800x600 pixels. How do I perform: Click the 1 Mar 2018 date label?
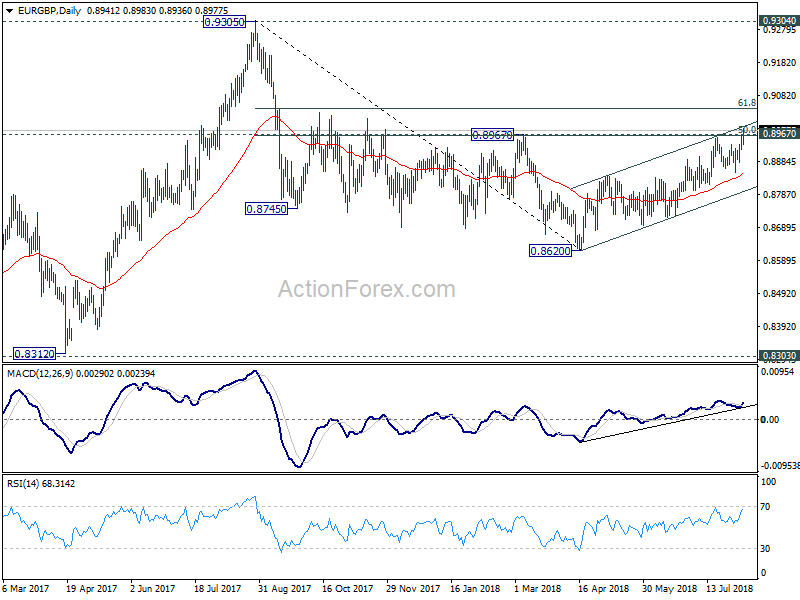click(538, 588)
